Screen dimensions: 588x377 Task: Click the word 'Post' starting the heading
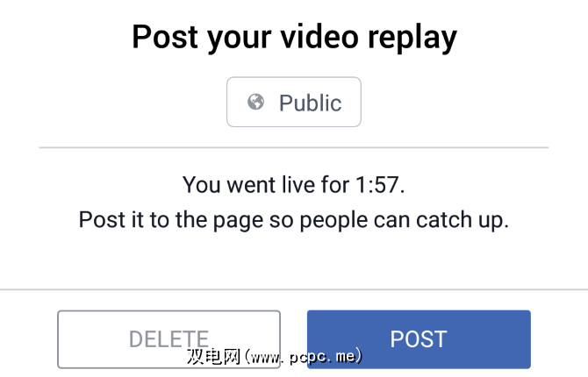[x=165, y=37]
